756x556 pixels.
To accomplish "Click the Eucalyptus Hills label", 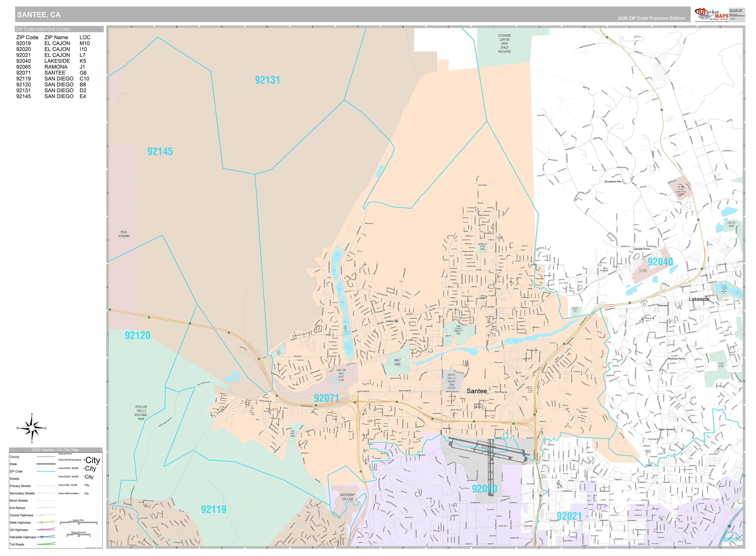I will tap(613, 181).
